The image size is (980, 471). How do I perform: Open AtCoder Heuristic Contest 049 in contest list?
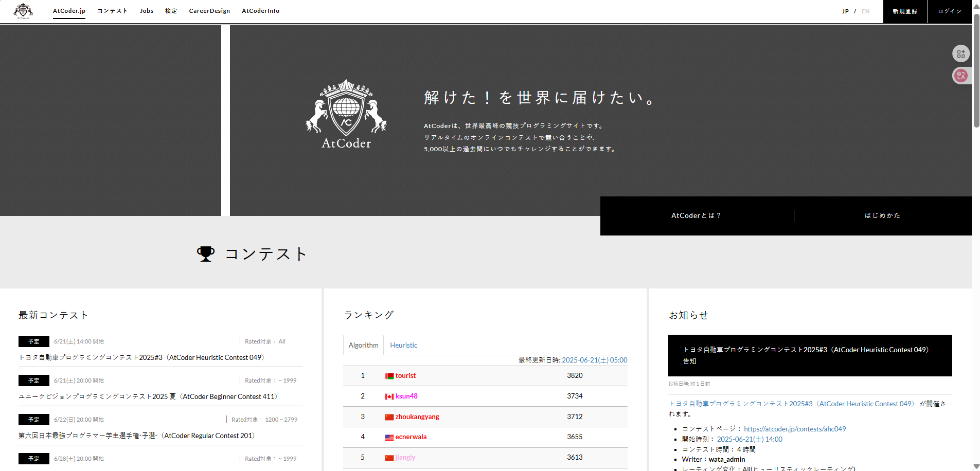[141, 357]
